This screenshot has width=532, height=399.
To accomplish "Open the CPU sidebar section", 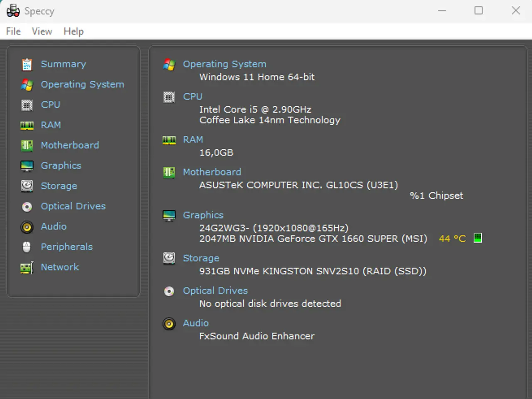I will point(50,105).
